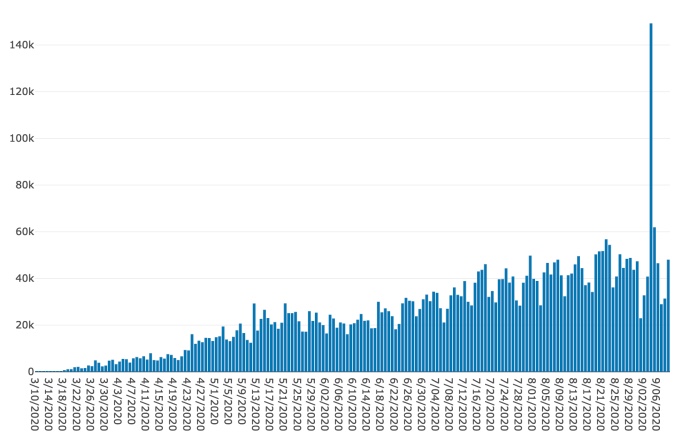Click the 3/22/2020 date label
The image size is (680, 446).
[x=76, y=404]
